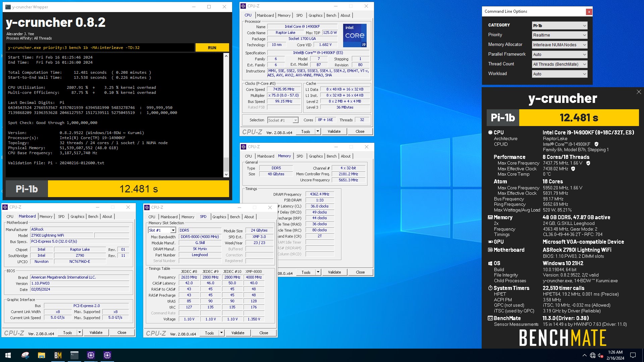Expand Tools arrow in SPD CPU-Z window
Image resolution: width=644 pixels, height=362 pixels.
[x=221, y=333]
